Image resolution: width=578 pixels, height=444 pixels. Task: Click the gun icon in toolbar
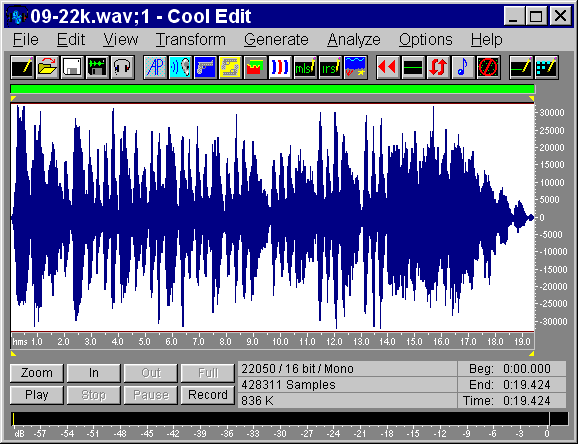pos(205,67)
